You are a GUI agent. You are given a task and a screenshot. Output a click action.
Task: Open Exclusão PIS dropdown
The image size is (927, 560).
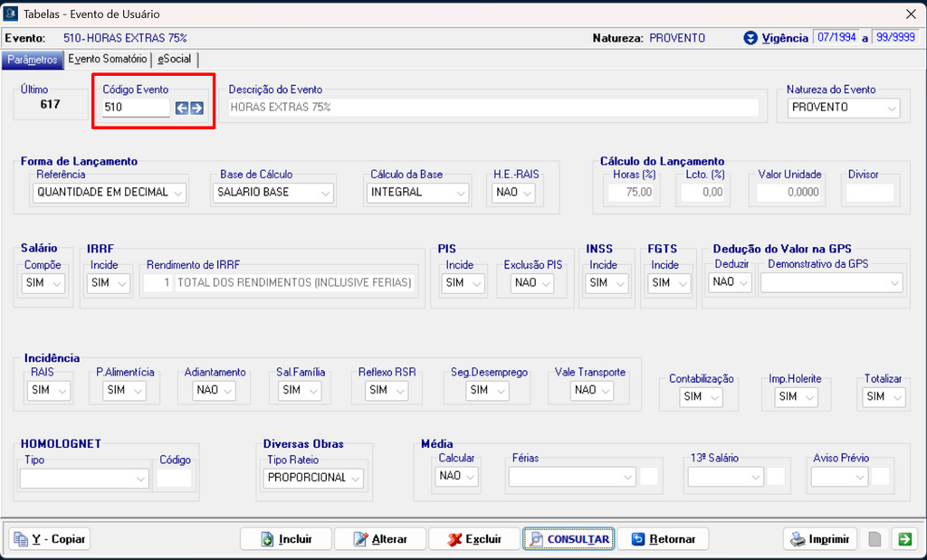[532, 283]
